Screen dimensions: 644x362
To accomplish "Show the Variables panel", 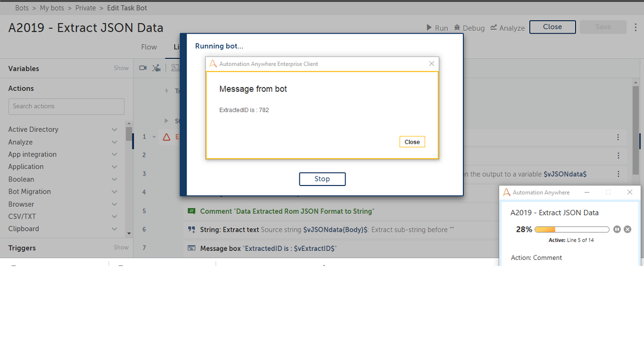I will click(121, 68).
